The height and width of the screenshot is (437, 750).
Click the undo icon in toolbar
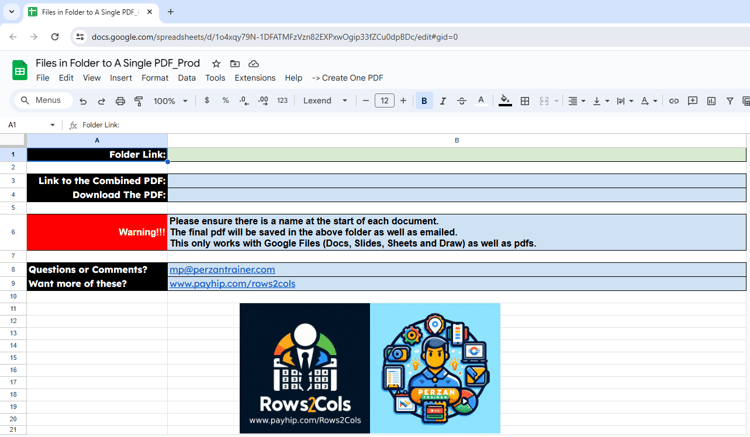pyautogui.click(x=83, y=101)
